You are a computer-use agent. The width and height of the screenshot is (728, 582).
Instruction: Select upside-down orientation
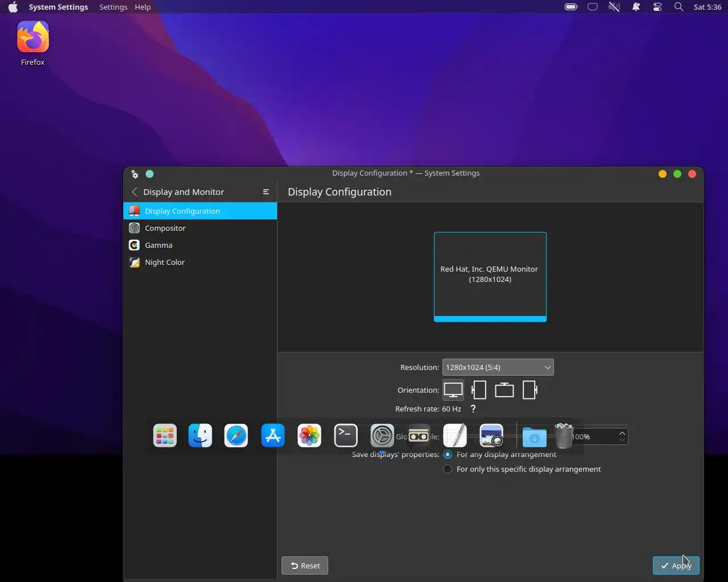(x=504, y=390)
